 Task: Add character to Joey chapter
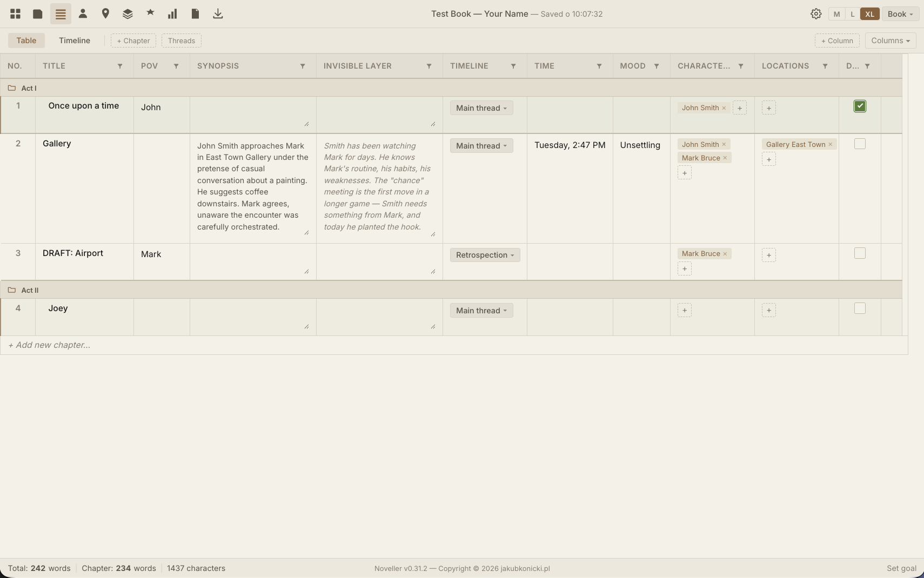pos(685,311)
